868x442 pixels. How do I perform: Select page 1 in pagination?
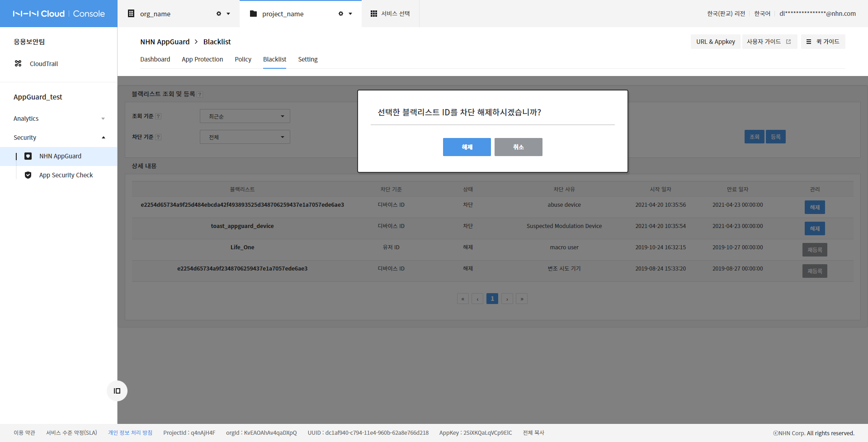point(492,299)
